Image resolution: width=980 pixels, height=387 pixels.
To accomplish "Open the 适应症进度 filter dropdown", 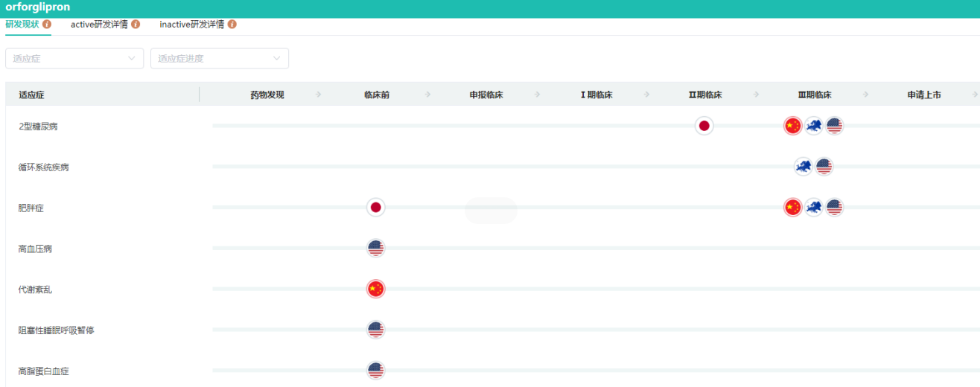I will pyautogui.click(x=220, y=58).
